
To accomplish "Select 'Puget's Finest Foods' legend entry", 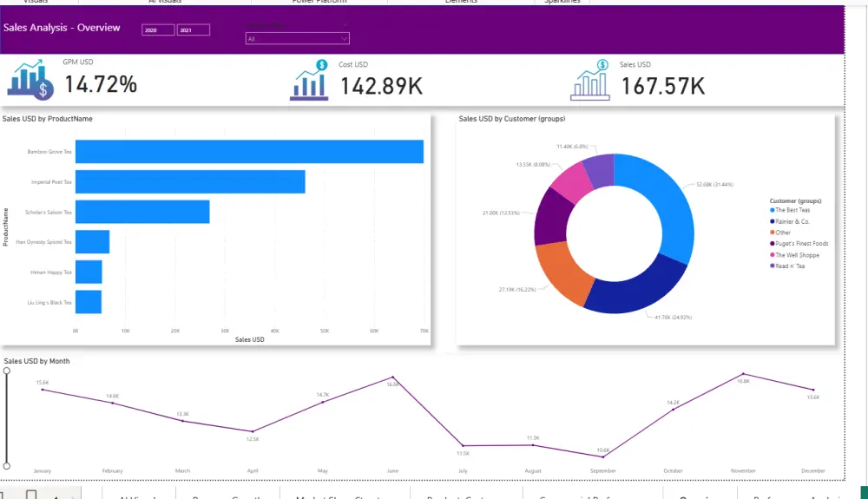I will click(x=799, y=243).
